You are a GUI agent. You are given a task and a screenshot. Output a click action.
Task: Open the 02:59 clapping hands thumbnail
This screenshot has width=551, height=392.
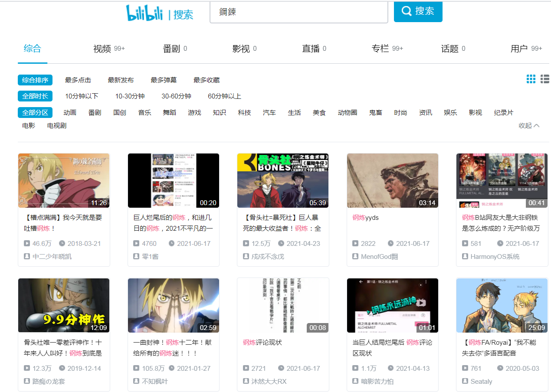174,305
